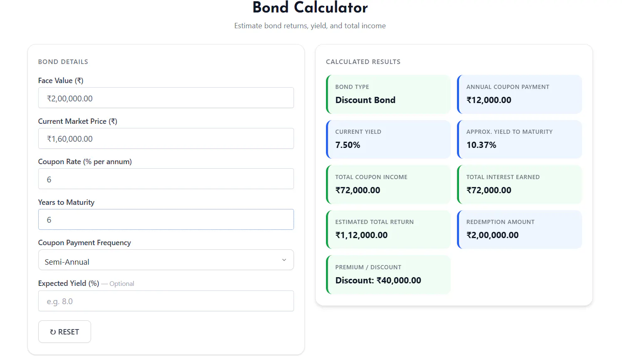Click Redemption Amount value ₹2,00,000.00
The height and width of the screenshot is (364, 622).
[493, 235]
